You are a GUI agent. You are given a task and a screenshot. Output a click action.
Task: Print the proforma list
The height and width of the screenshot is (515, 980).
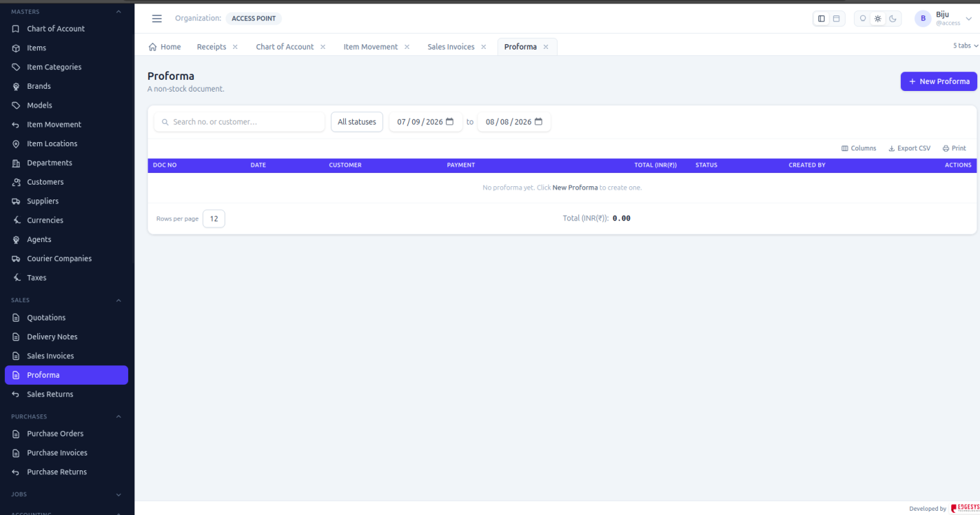pos(954,148)
